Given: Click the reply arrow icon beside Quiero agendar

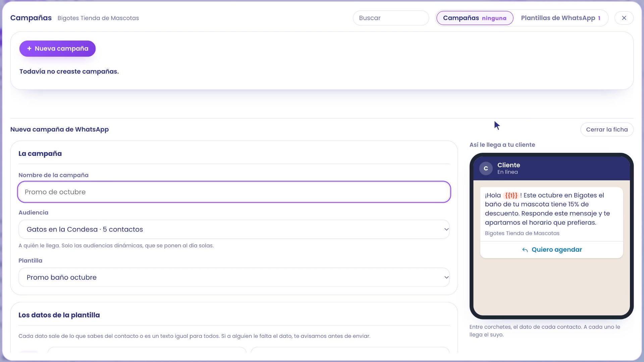Looking at the screenshot, I should tap(525, 250).
